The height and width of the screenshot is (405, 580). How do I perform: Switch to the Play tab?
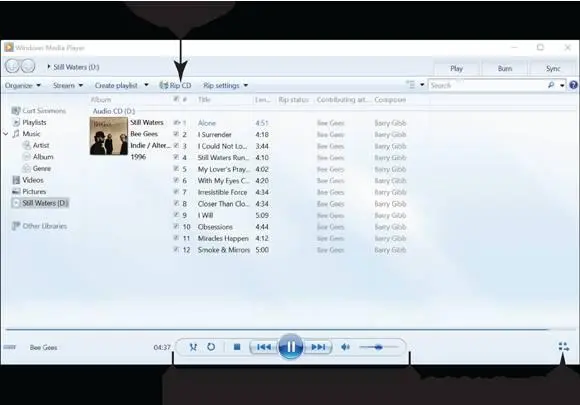pos(456,68)
